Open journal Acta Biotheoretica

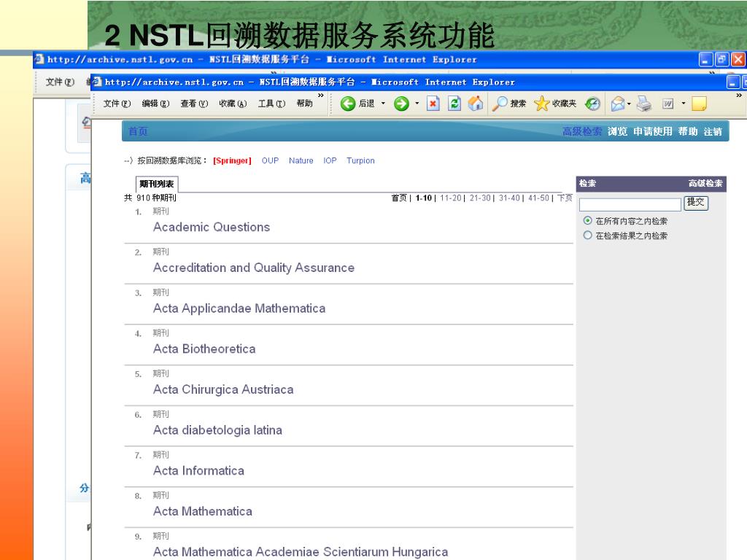[x=204, y=349]
